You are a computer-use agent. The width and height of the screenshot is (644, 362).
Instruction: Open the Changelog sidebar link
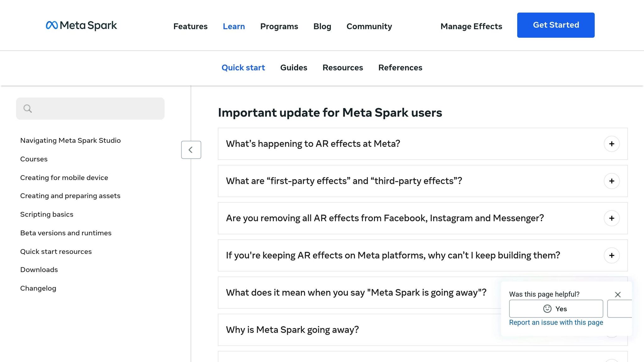pos(38,288)
